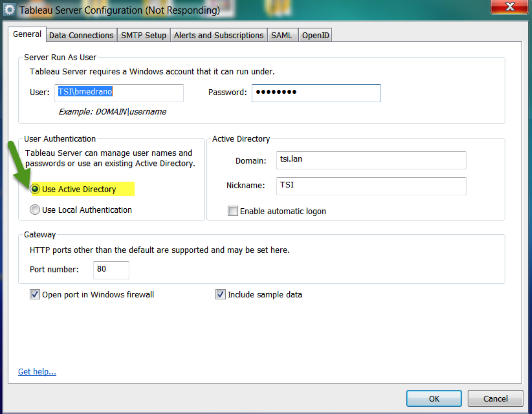532x414 pixels.
Task: Open Alerts and Subscriptions tab
Action: tap(218, 35)
